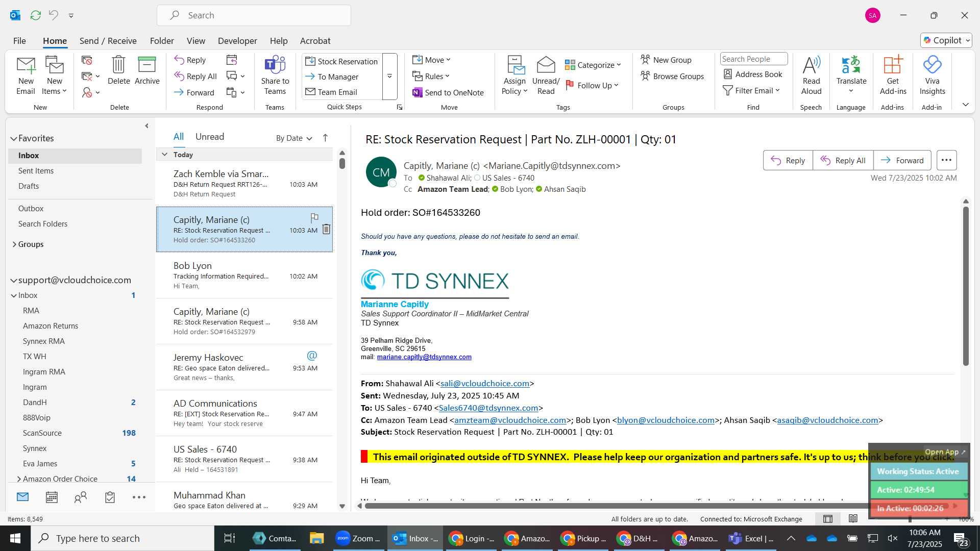The width and height of the screenshot is (980, 551).
Task: Reverse the message sort order arrow
Action: tap(325, 138)
